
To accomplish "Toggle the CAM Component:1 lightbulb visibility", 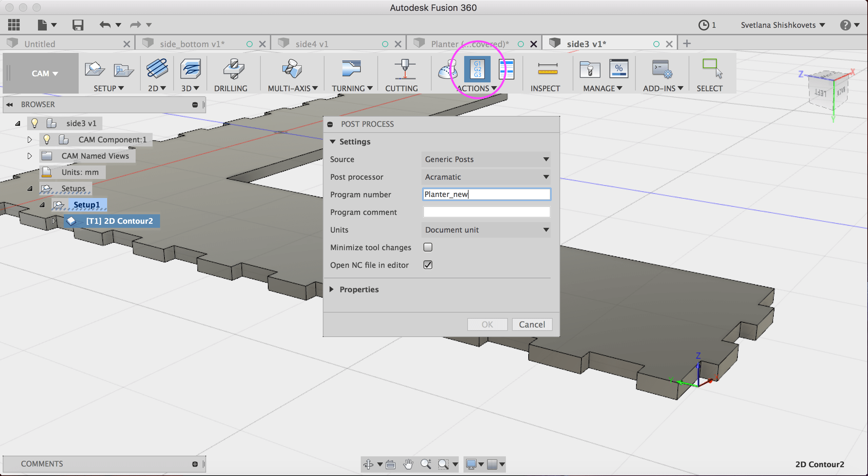I will [47, 139].
